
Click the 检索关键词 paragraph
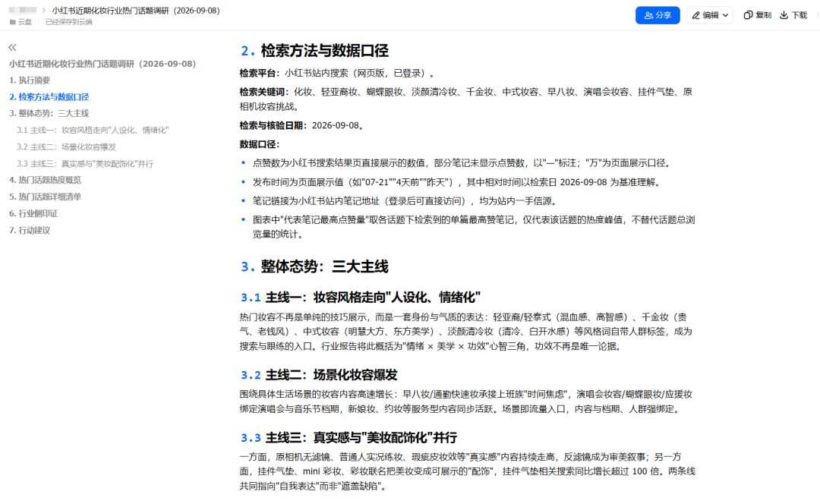(466, 99)
